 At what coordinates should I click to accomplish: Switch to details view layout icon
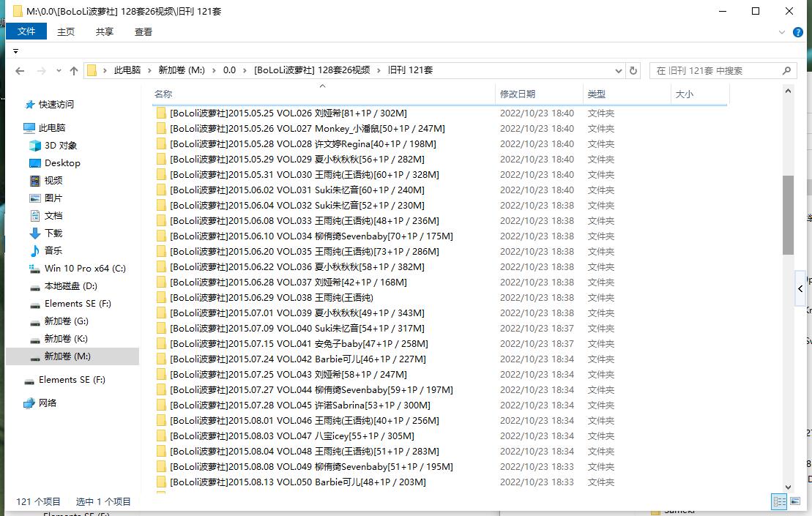779,501
